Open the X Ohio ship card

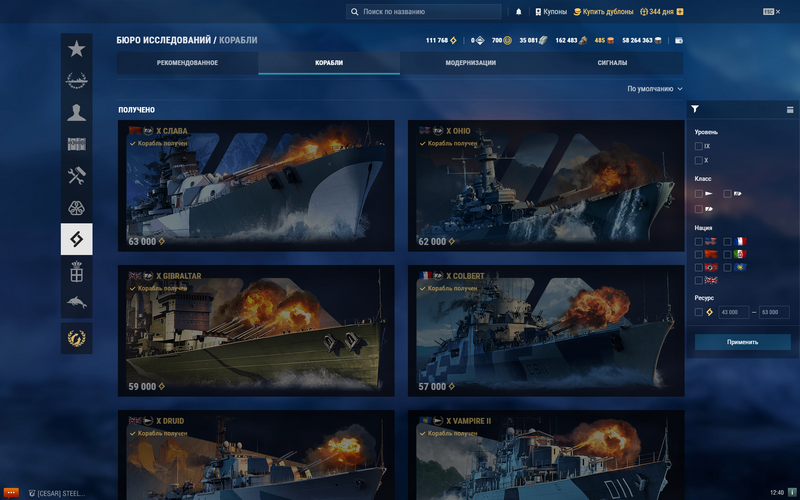[x=546, y=186]
